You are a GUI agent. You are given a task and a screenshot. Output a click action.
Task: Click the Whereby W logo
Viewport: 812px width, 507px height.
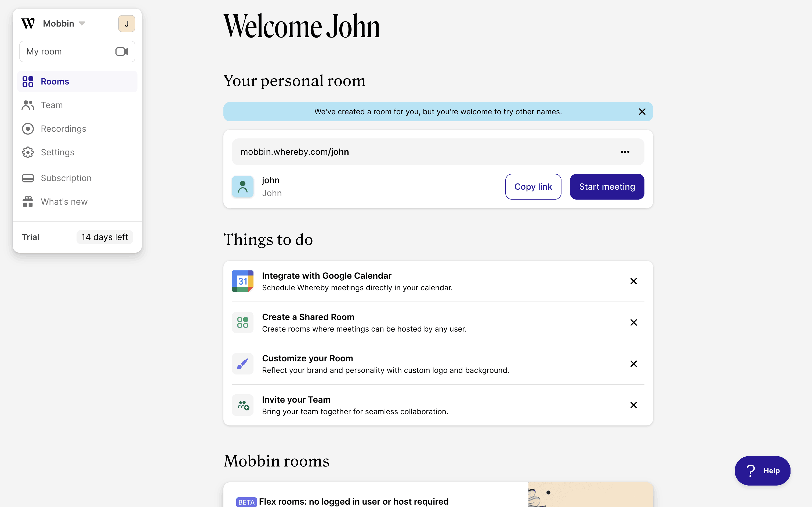[x=28, y=24]
